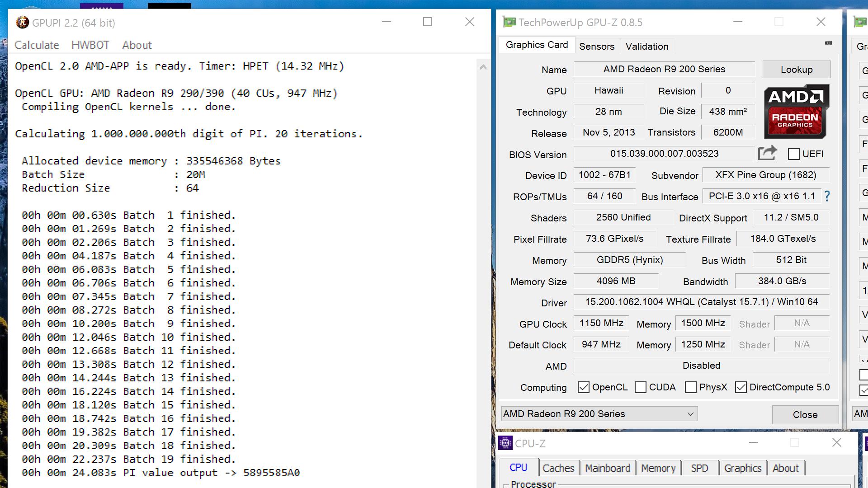Open the Mainboard tab in CPU-Z
868x488 pixels.
(x=608, y=468)
